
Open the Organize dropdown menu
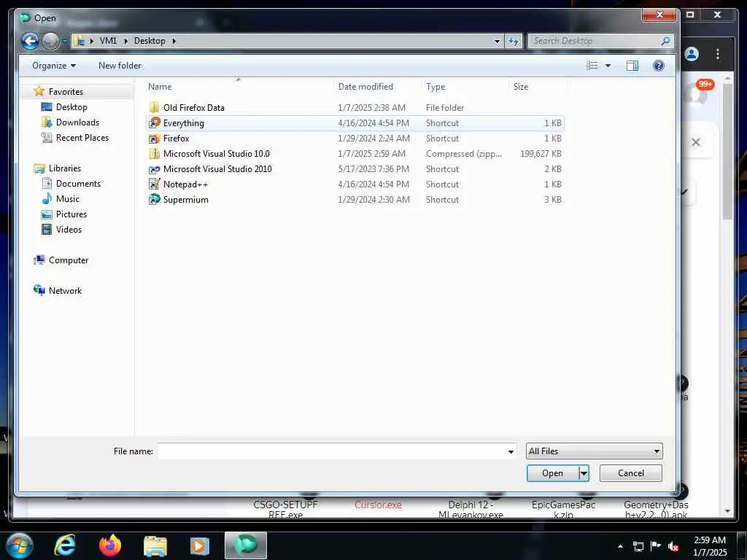coord(54,66)
